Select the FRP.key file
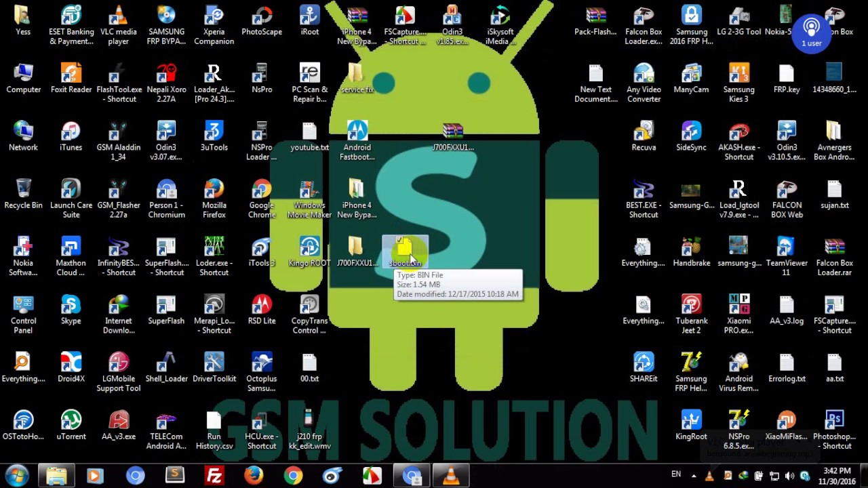Image resolution: width=868 pixels, height=488 pixels. tap(787, 78)
